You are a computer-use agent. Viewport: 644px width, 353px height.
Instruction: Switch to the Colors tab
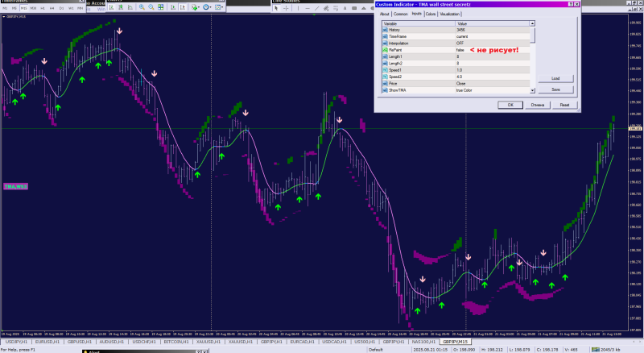pyautogui.click(x=431, y=14)
